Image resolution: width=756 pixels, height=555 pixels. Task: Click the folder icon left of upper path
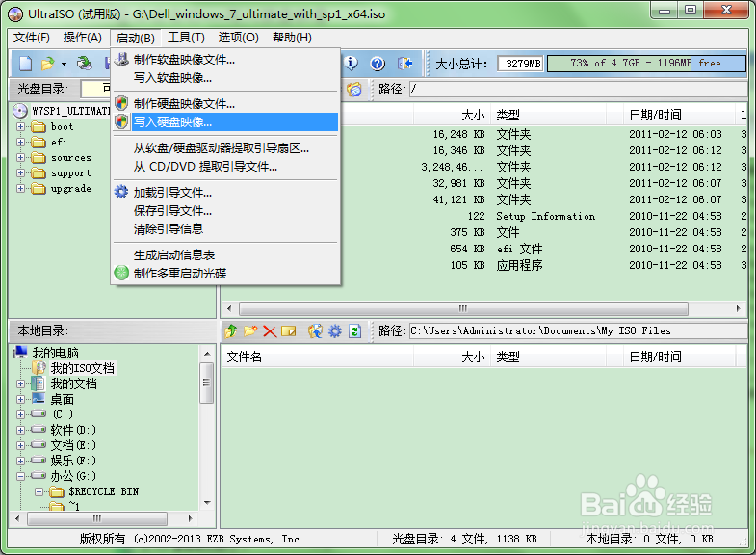353,90
